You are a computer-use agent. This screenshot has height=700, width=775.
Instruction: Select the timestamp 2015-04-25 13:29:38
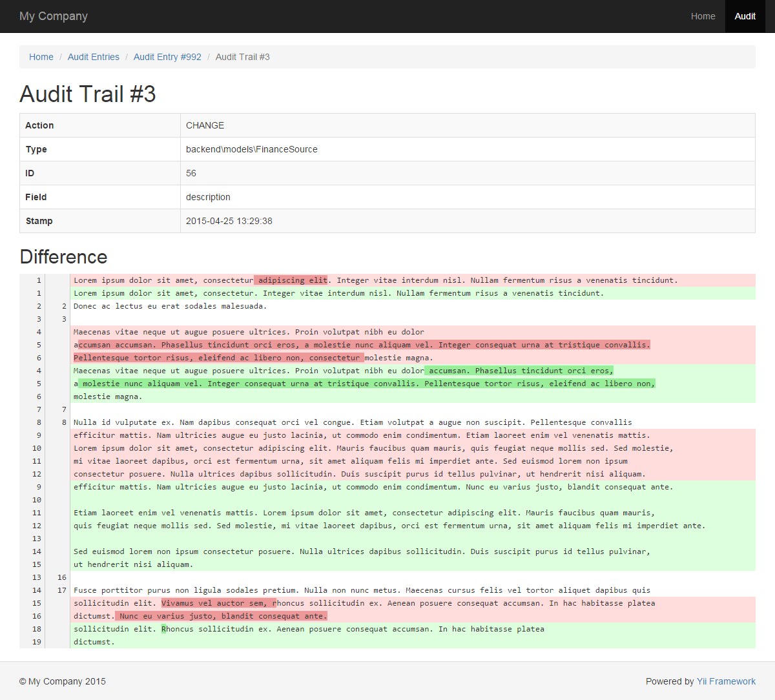coord(229,221)
